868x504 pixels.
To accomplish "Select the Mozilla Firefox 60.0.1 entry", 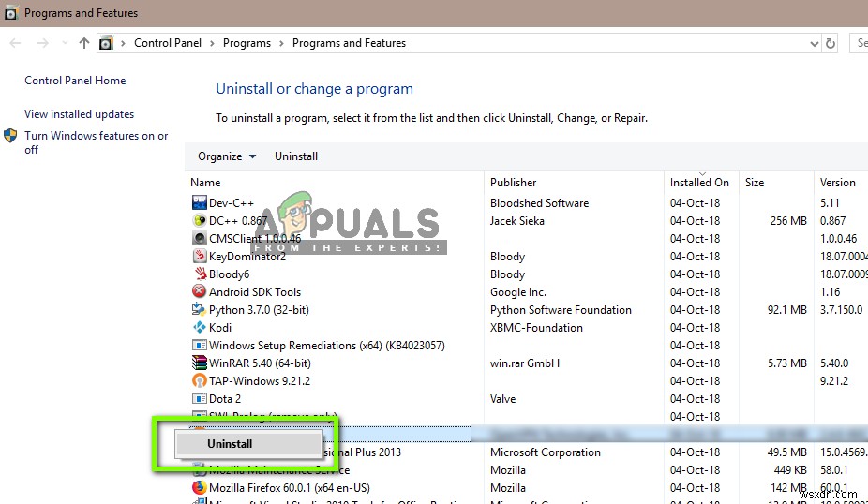I will click(x=289, y=488).
